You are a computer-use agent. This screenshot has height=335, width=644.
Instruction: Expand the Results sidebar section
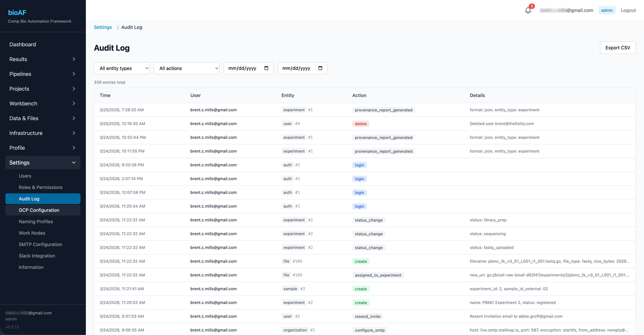(x=43, y=59)
